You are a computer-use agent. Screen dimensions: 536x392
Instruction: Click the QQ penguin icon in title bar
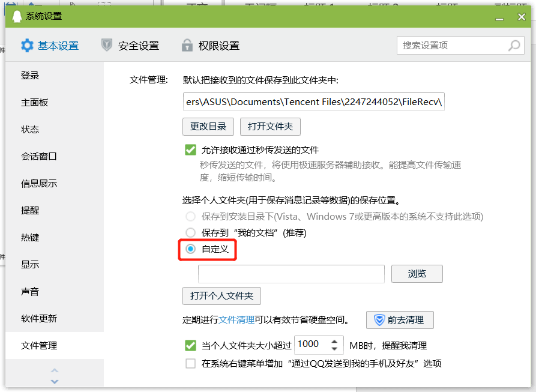[x=17, y=16]
